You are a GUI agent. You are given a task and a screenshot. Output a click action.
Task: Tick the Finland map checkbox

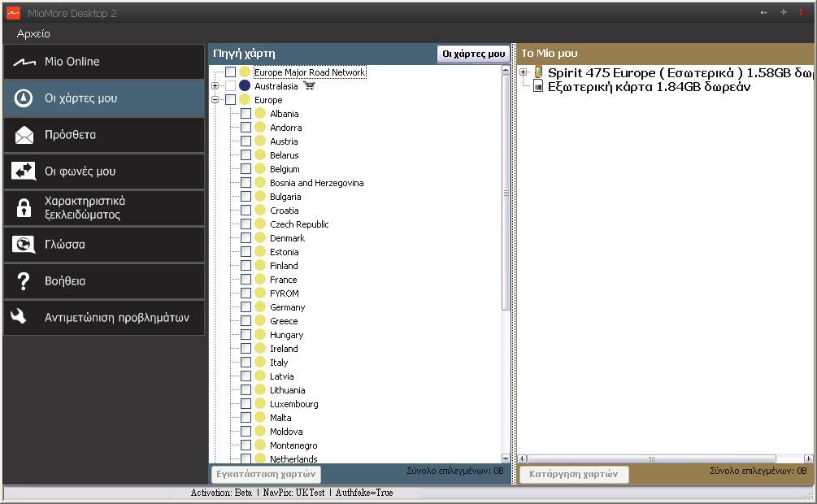[246, 265]
